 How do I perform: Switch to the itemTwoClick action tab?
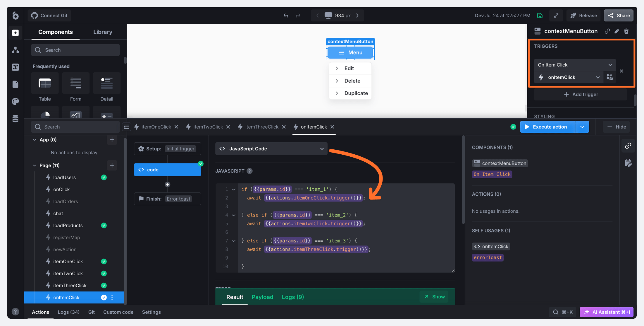[x=208, y=127]
